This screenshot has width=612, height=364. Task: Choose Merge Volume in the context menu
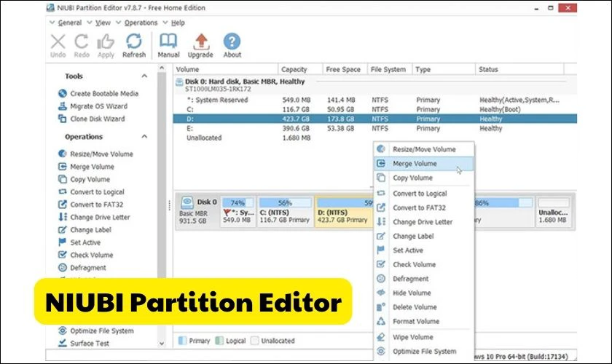coord(424,164)
